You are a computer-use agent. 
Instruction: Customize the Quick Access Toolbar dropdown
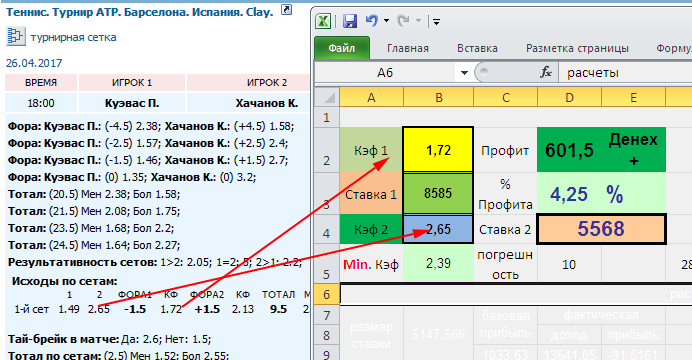tap(436, 21)
